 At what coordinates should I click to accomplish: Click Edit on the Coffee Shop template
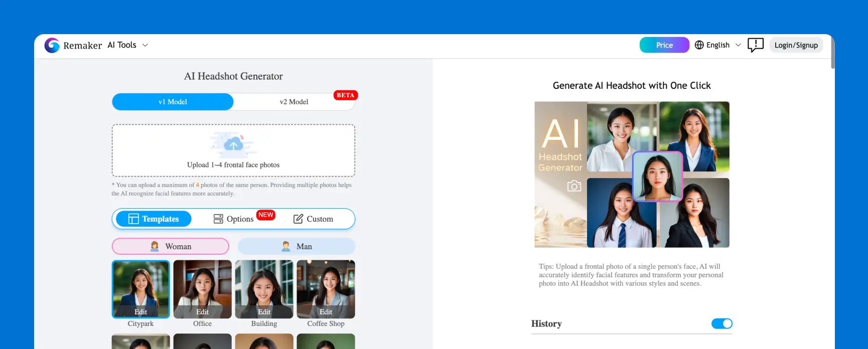pos(326,312)
